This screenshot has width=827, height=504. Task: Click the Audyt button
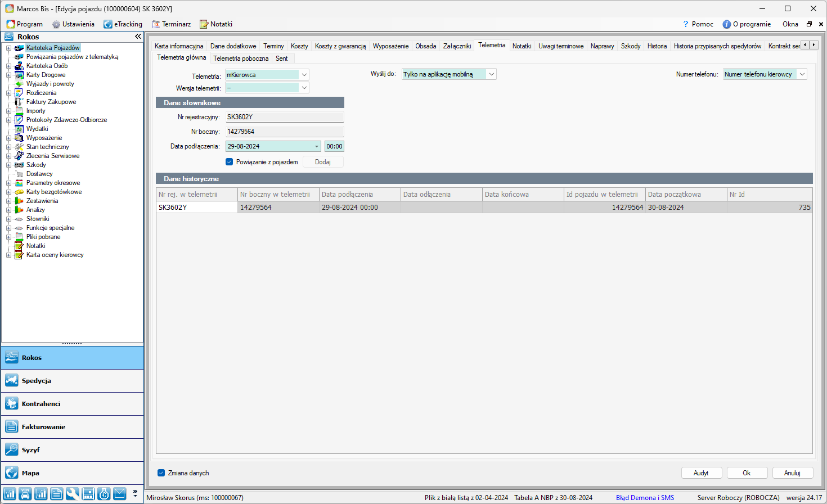point(701,473)
